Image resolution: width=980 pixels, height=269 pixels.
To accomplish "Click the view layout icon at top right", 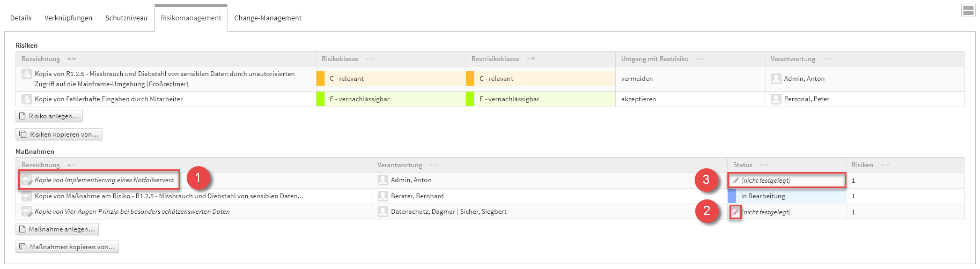I will click(968, 11).
